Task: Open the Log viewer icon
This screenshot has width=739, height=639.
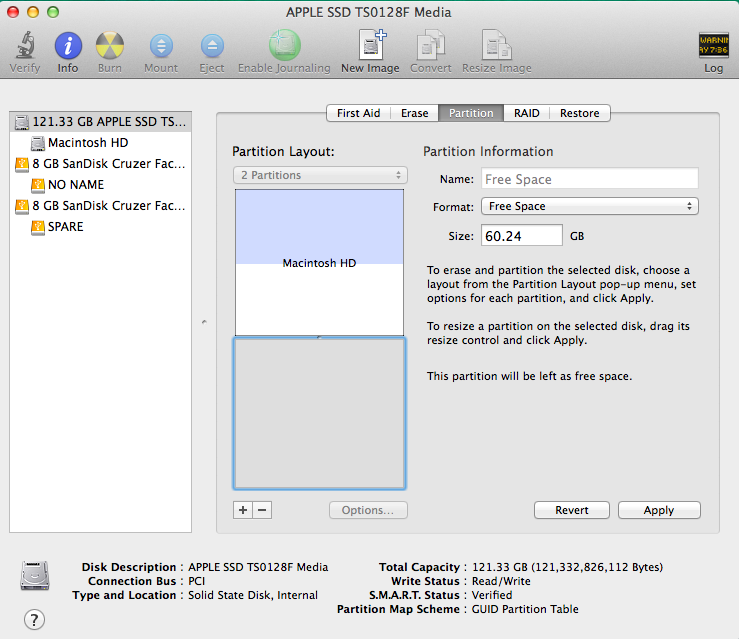Action: 713,45
